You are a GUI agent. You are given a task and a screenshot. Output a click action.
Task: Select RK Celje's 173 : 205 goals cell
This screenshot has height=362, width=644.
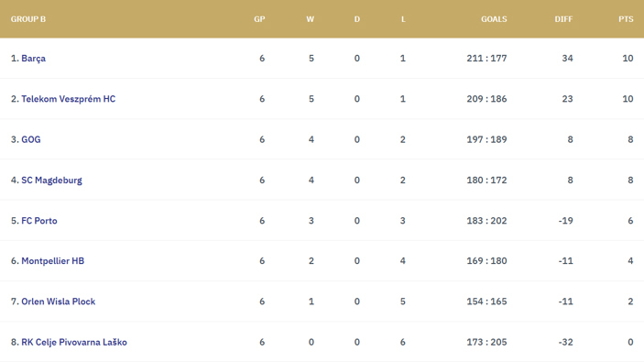click(486, 342)
